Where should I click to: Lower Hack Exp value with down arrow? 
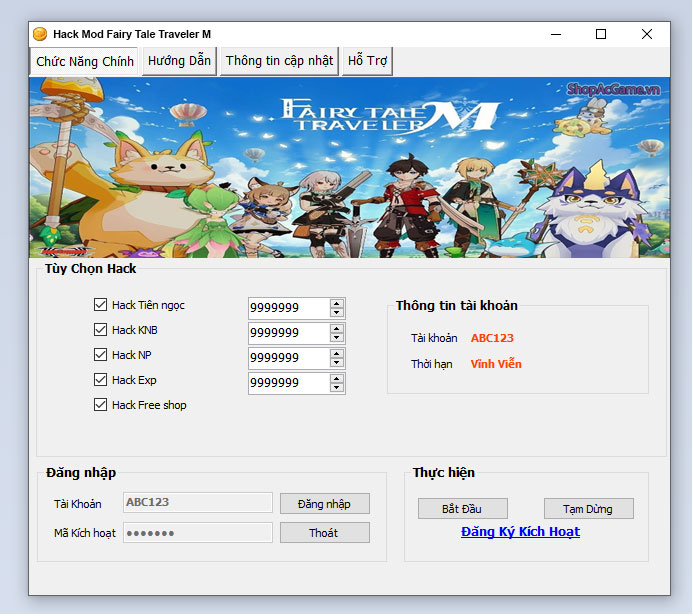337,388
